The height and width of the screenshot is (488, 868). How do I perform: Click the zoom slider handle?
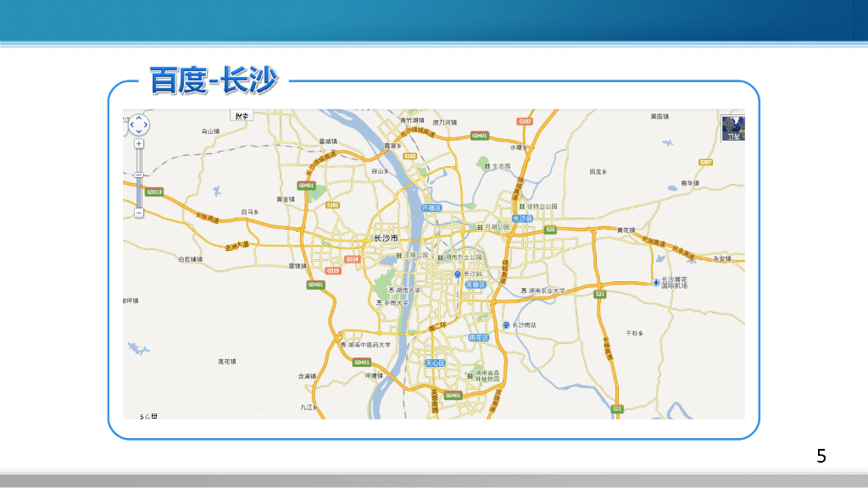pyautogui.click(x=139, y=175)
